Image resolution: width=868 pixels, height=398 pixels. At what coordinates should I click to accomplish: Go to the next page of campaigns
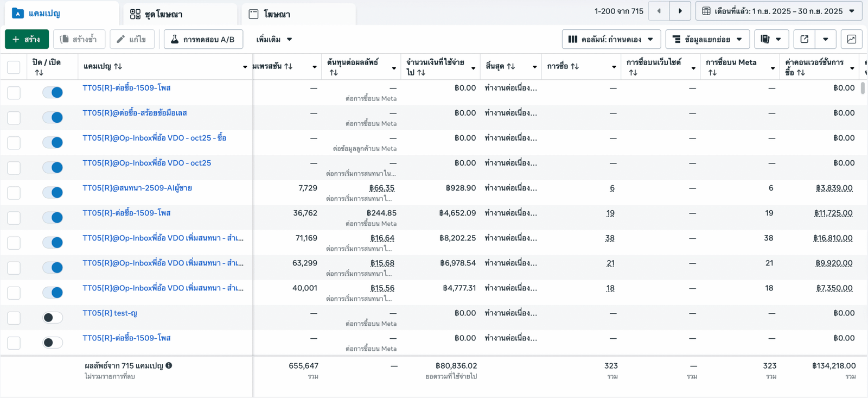pyautogui.click(x=680, y=11)
